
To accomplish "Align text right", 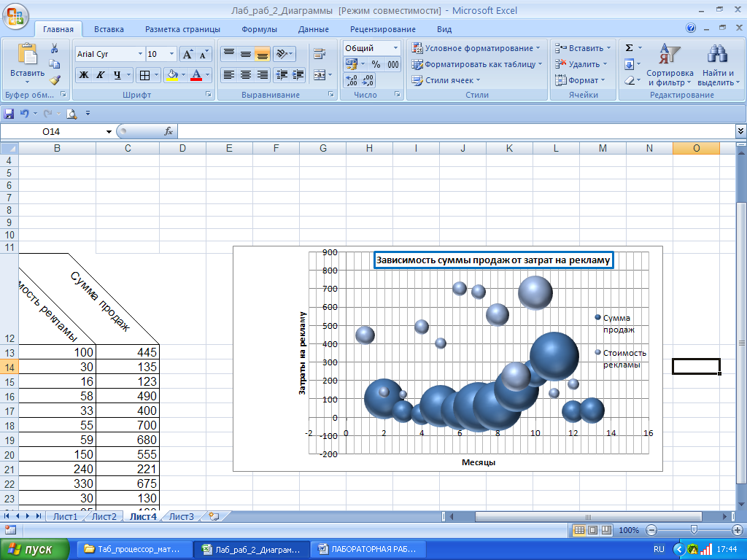I will pyautogui.click(x=262, y=75).
